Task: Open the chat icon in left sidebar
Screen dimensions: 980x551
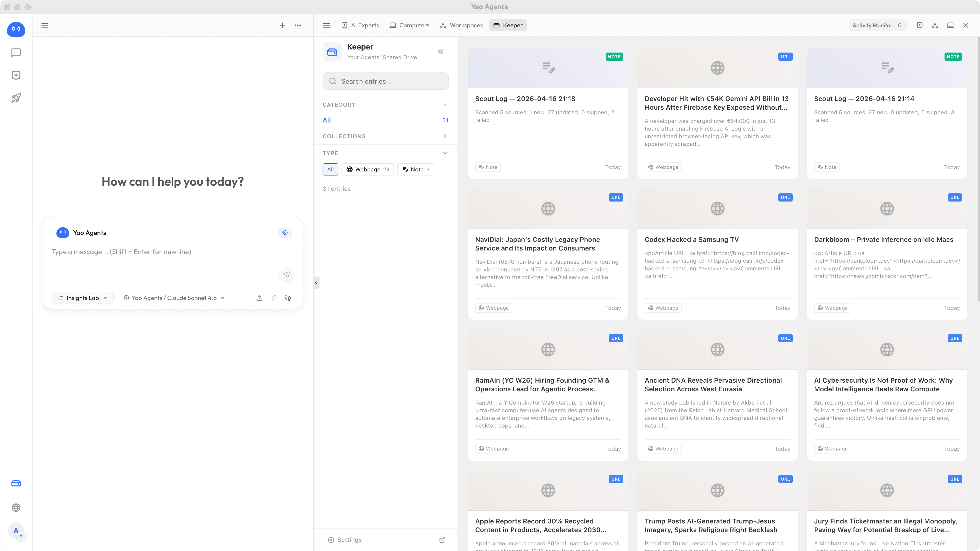Action: pyautogui.click(x=16, y=53)
